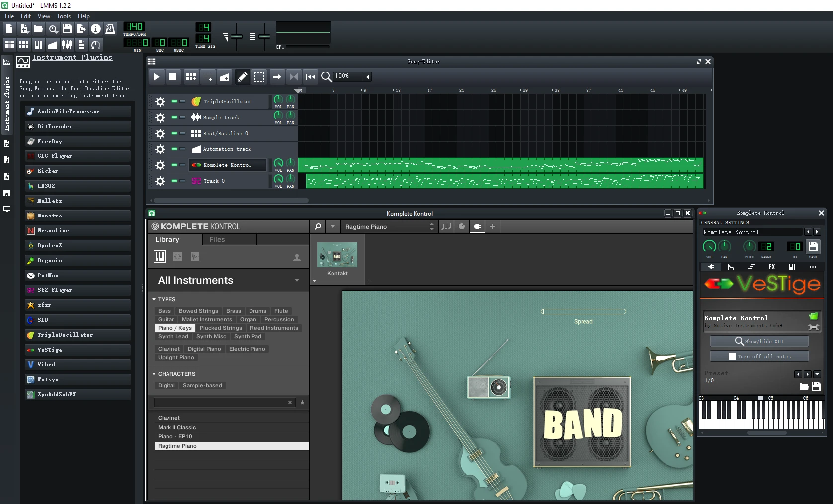The width and height of the screenshot is (833, 504).
Task: Click the Kontakt plugin thumbnail
Action: (x=337, y=255)
